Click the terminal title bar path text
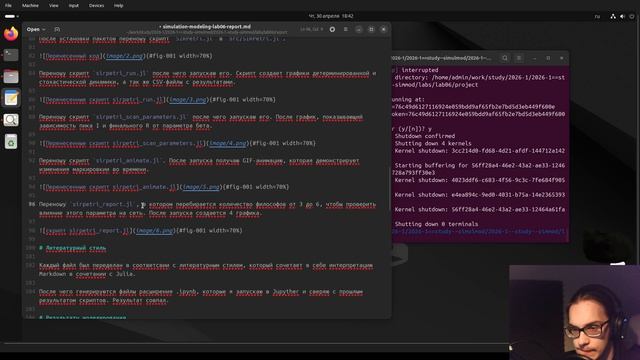The height and width of the screenshot is (360, 640). pos(442,58)
